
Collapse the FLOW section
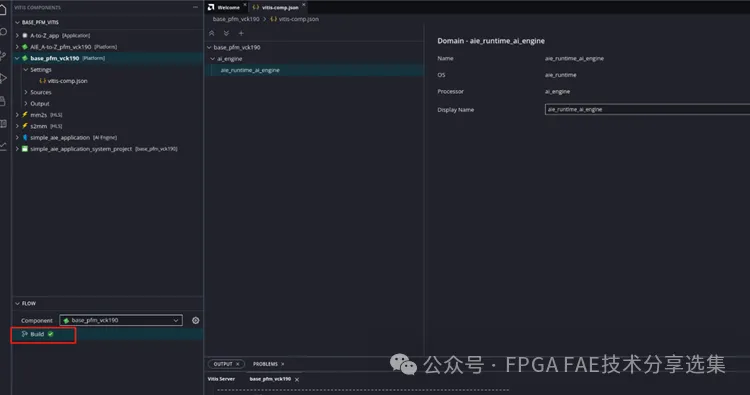click(x=17, y=304)
